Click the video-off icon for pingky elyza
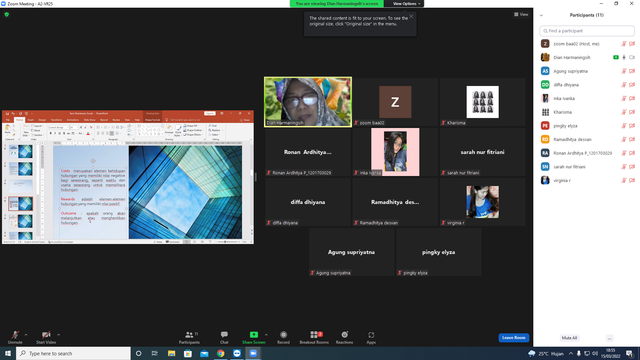This screenshot has height=360, width=640. point(632,126)
